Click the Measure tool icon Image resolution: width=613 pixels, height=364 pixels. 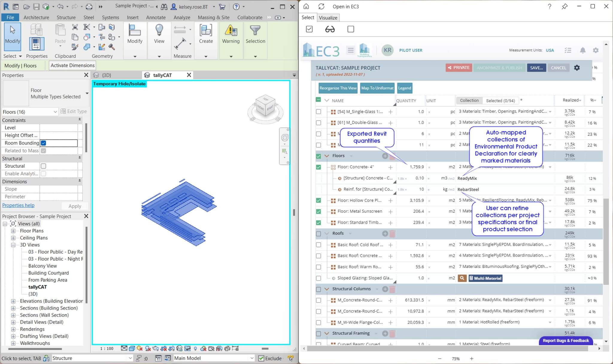click(180, 44)
